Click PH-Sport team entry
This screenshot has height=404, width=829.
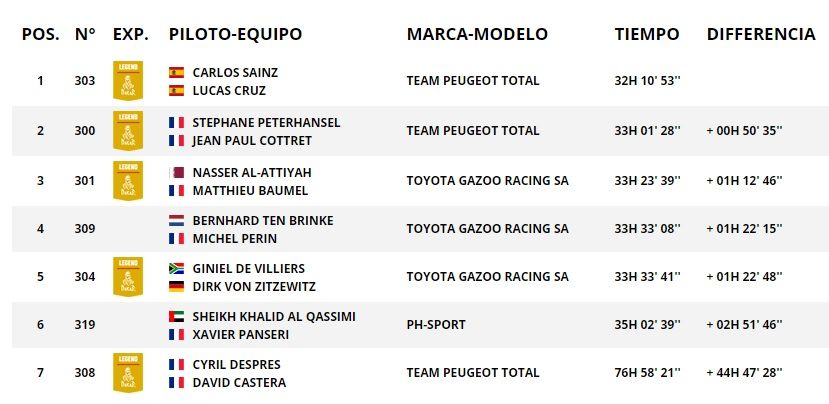pos(437,325)
